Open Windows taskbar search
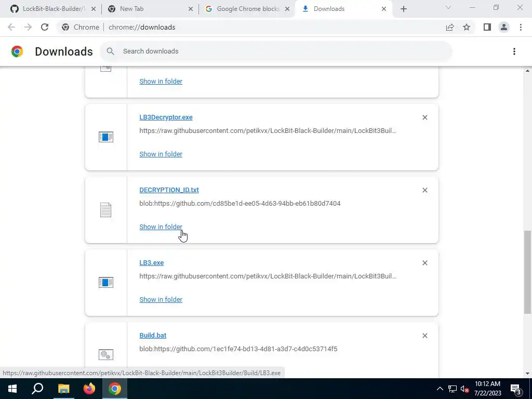Image resolution: width=532 pixels, height=399 pixels. click(x=37, y=389)
